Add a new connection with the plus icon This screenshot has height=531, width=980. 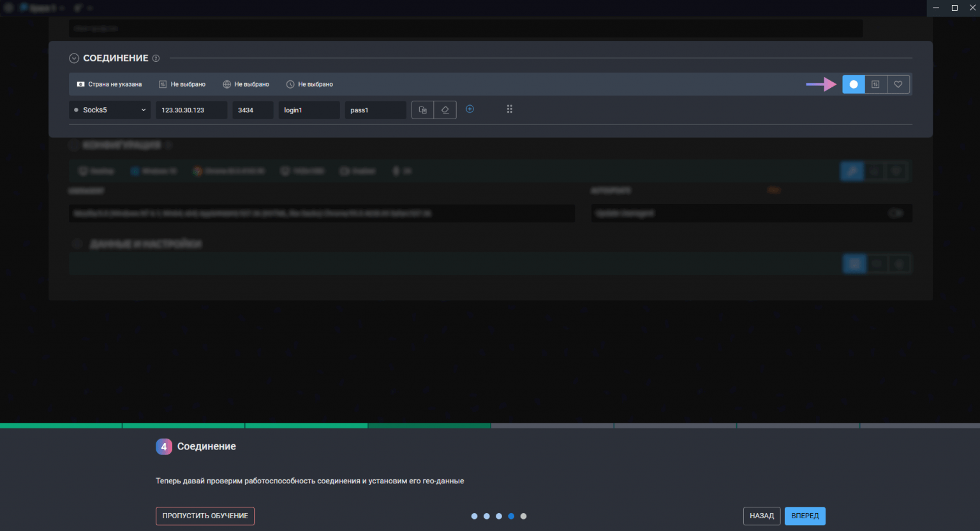(470, 109)
